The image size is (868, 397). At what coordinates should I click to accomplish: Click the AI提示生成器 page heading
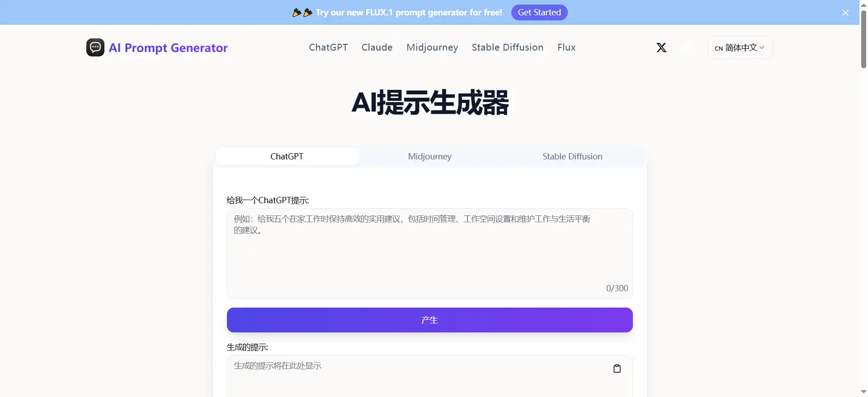(430, 103)
